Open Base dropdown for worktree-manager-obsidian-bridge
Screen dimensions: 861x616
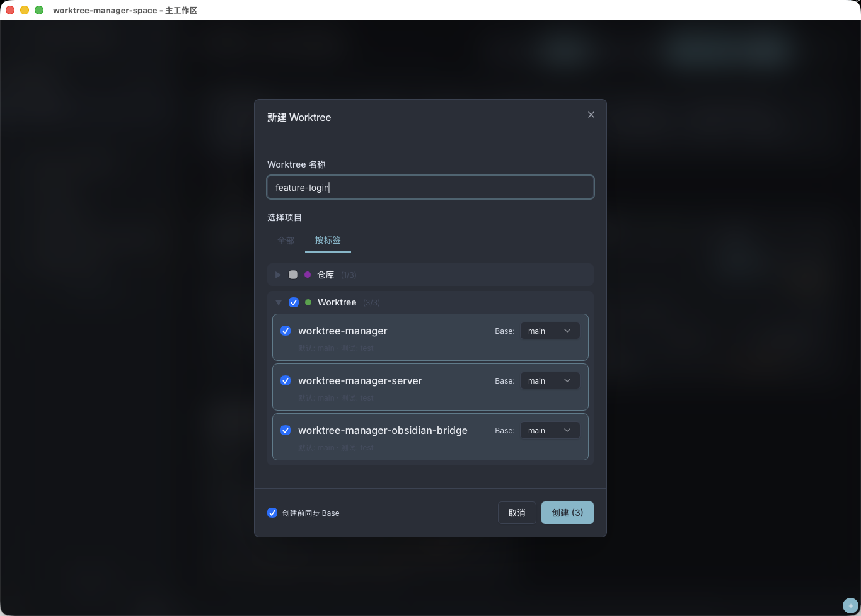550,430
